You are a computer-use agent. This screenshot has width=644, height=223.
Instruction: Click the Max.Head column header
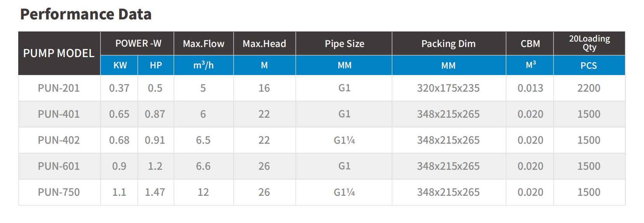[x=264, y=44]
